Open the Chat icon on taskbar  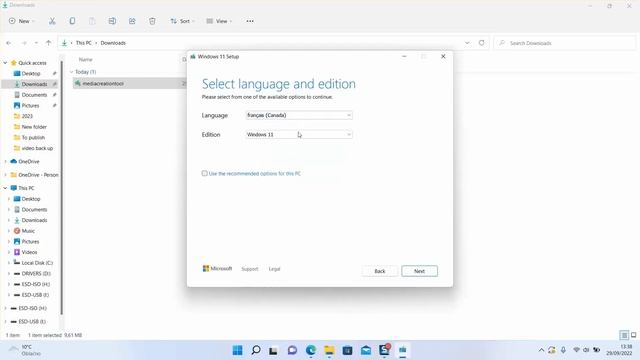pos(292,350)
